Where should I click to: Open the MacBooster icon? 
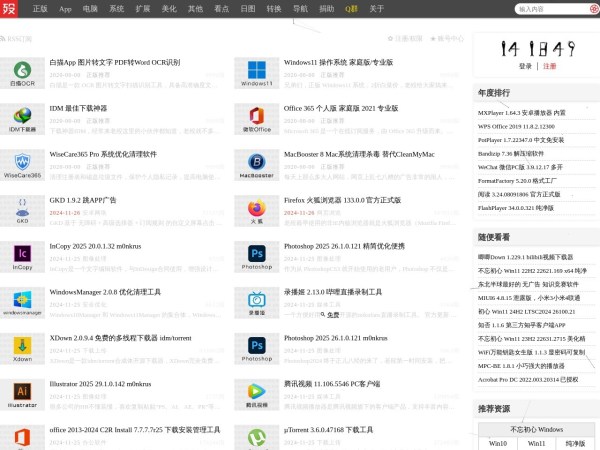click(x=257, y=165)
